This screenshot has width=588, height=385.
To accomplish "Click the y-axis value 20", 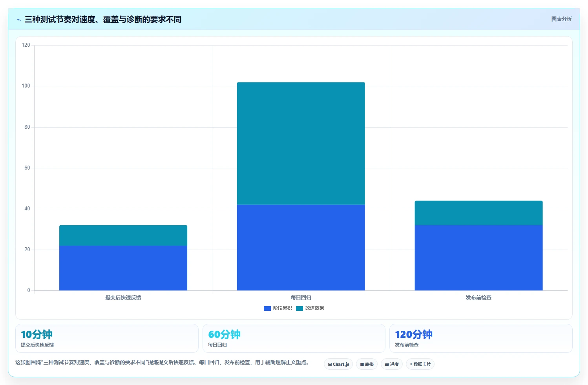I will point(27,250).
